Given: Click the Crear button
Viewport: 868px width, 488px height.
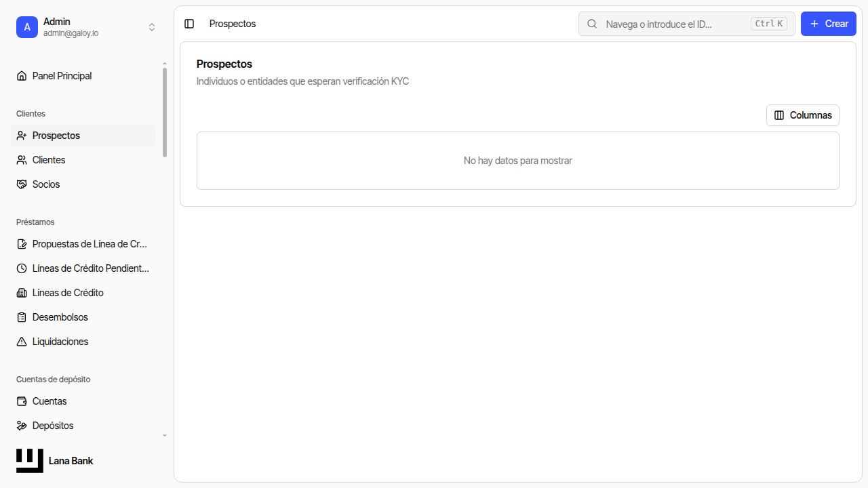Looking at the screenshot, I should 829,24.
